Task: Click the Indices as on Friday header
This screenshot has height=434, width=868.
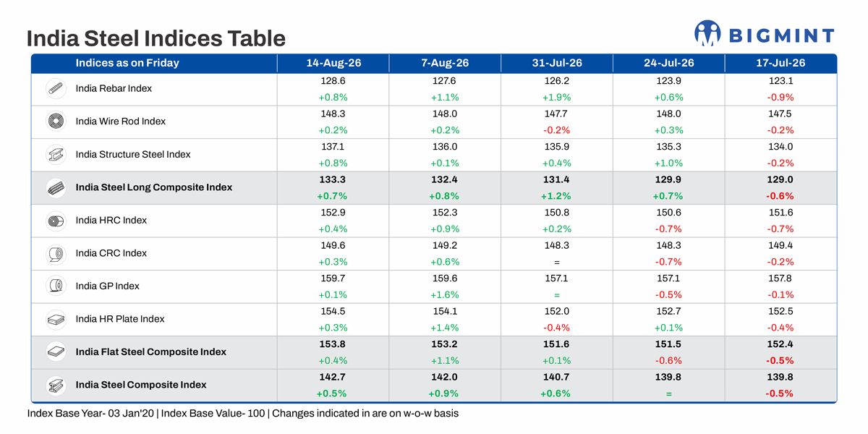Action: point(127,63)
